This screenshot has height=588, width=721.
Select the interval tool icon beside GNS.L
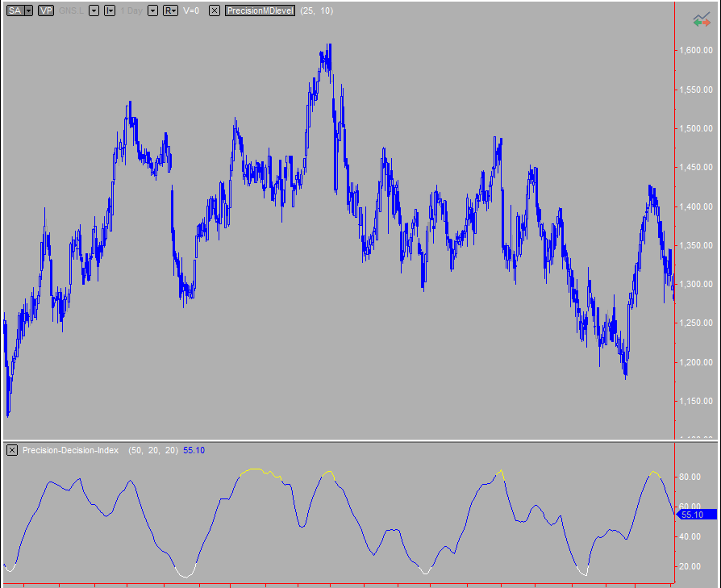click(x=110, y=10)
